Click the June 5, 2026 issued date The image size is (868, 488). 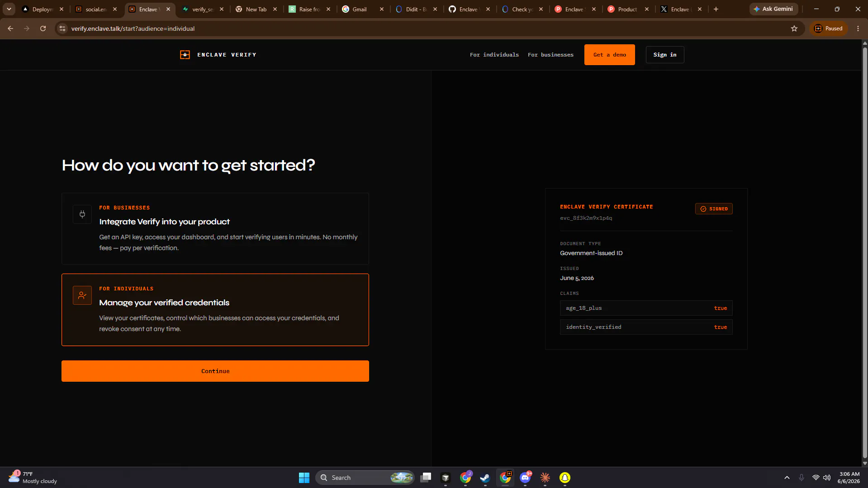click(577, 278)
